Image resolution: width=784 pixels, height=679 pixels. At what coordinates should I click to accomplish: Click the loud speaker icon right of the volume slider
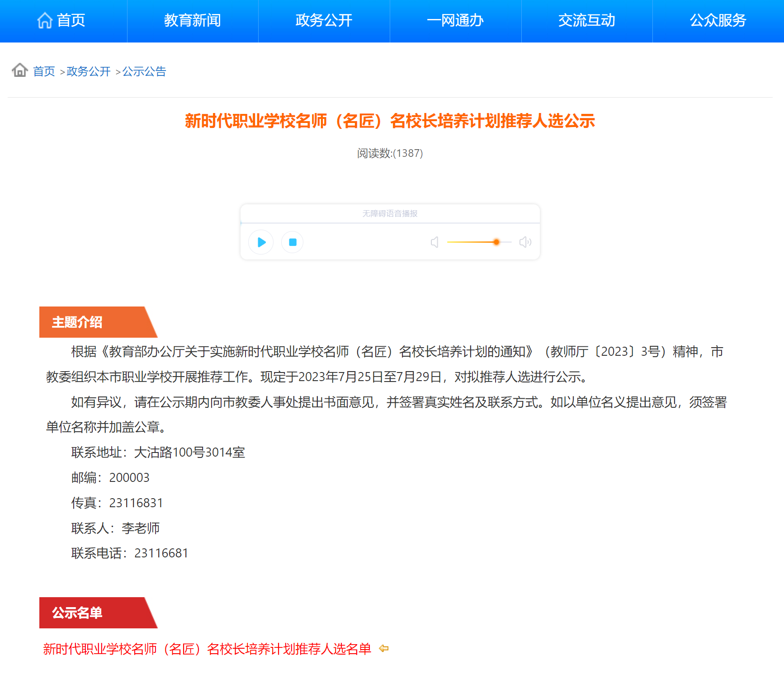(525, 242)
